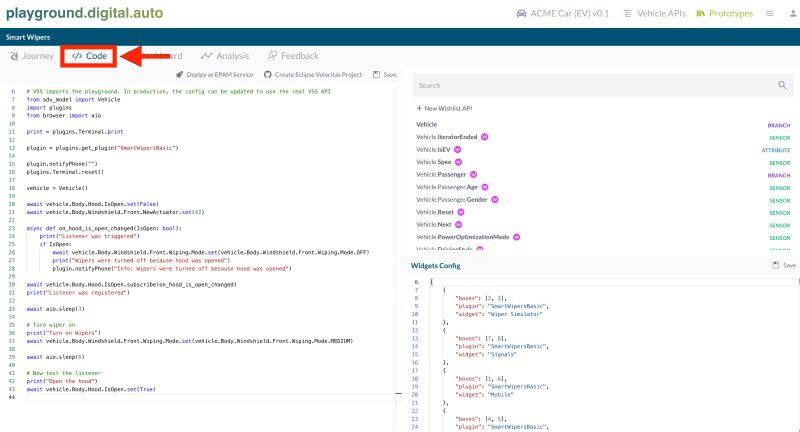The width and height of the screenshot is (800, 432).
Task: Focus the API search field
Action: [603, 85]
